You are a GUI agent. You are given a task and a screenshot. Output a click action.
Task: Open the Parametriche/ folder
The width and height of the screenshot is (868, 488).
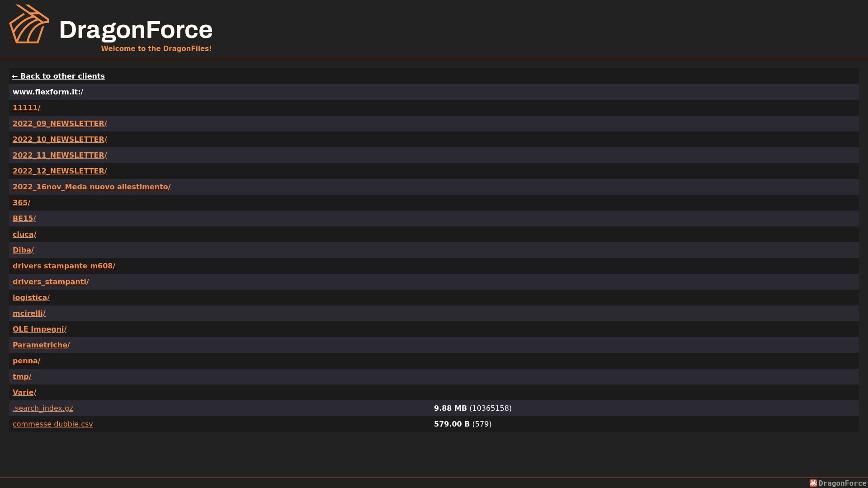coord(42,345)
